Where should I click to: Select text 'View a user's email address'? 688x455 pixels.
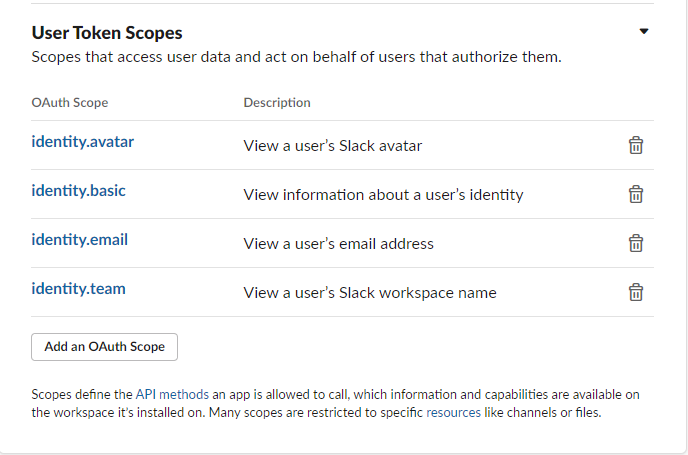click(338, 244)
